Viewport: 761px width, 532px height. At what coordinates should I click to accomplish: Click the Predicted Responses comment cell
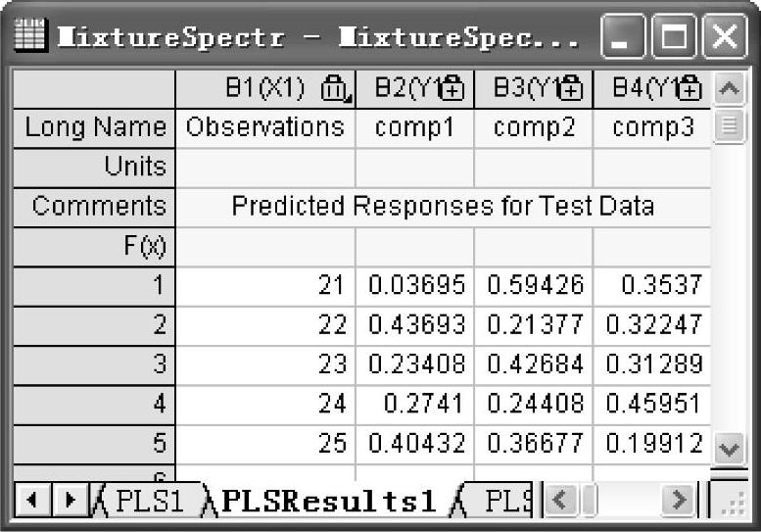tap(443, 206)
